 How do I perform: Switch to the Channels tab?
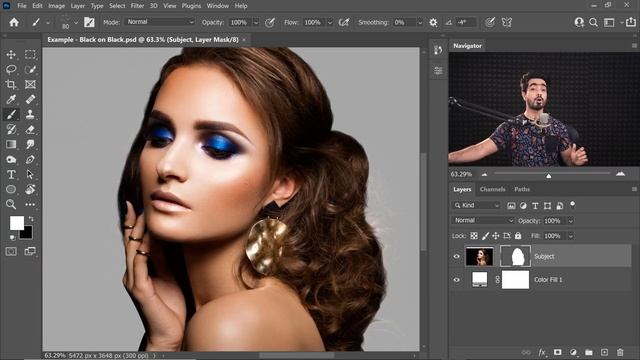tap(492, 189)
